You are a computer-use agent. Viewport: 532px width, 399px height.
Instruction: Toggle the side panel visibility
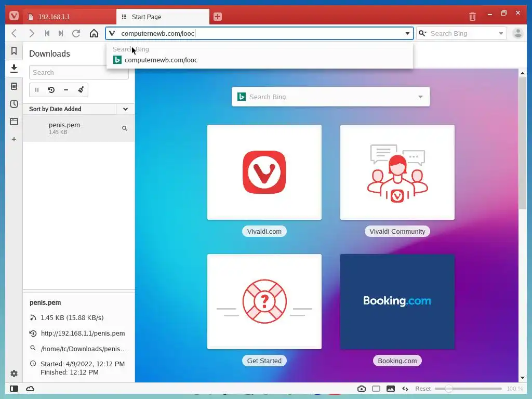(14, 389)
